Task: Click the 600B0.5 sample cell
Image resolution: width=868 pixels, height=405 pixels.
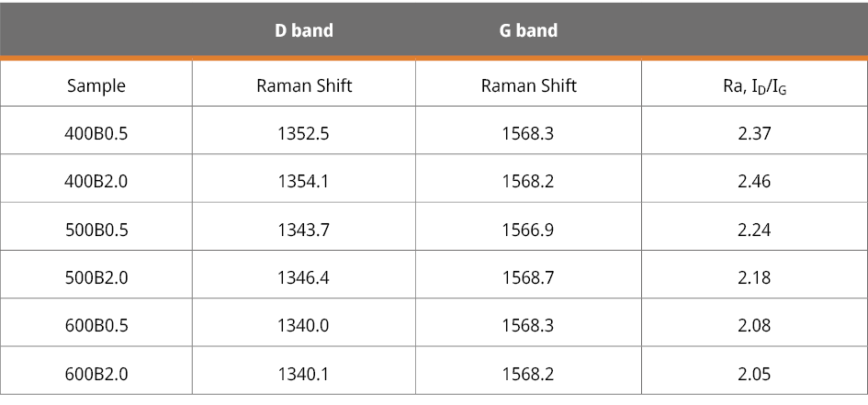Action: 96,325
